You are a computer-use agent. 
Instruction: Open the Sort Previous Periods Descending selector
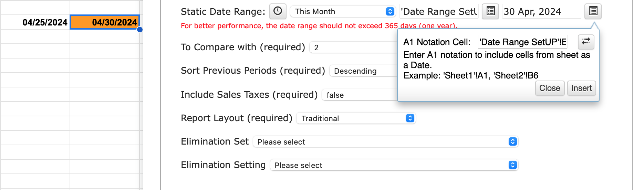pos(363,71)
